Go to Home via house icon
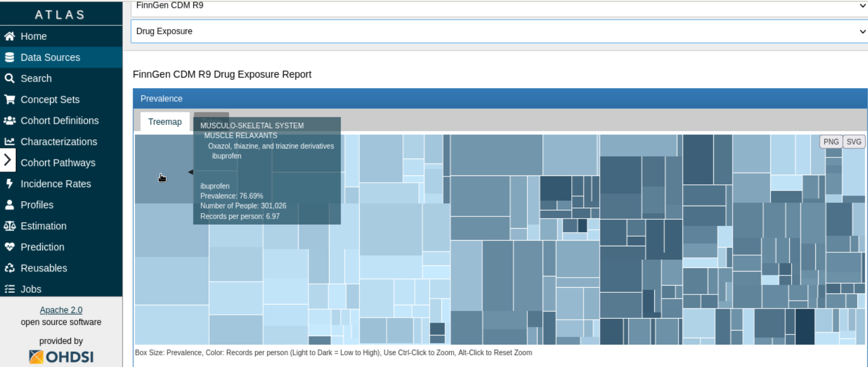This screenshot has width=868, height=367. click(9, 37)
